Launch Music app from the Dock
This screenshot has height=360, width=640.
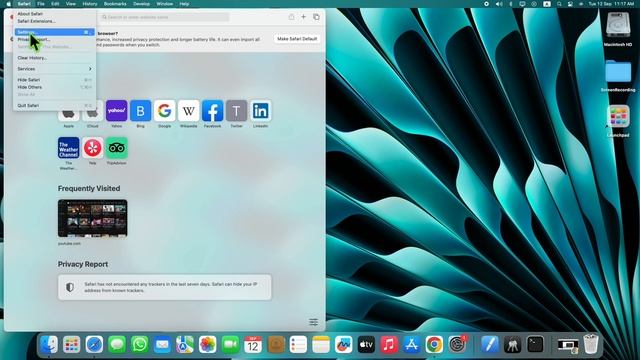click(x=389, y=345)
